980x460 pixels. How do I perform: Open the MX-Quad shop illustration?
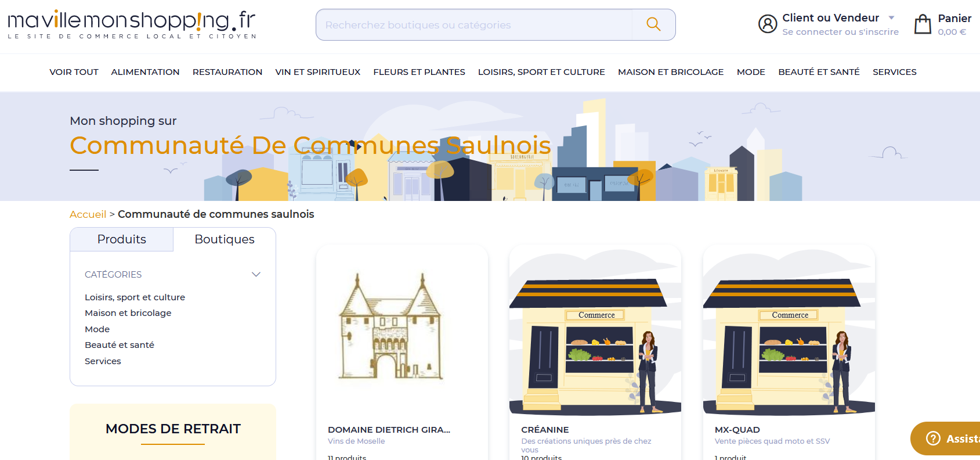coord(789,330)
